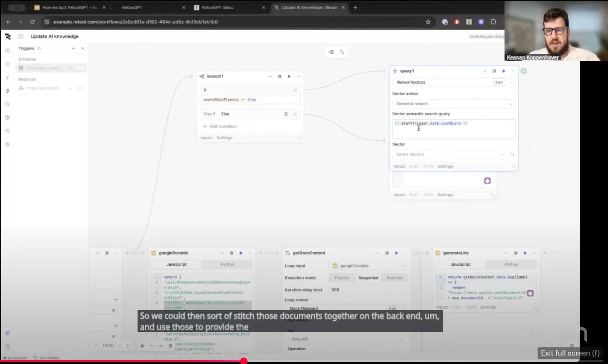
Task: Click the Iteration delay 500 input
Action: click(369, 290)
